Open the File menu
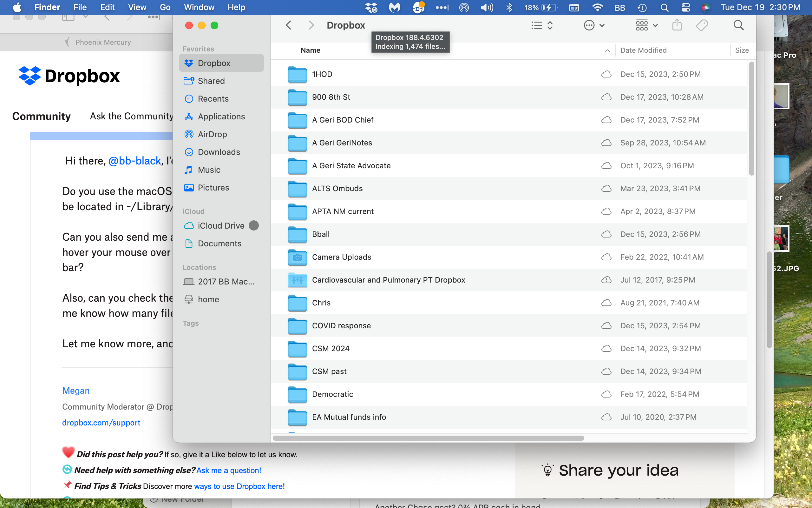Image resolution: width=812 pixels, height=508 pixels. [80, 7]
